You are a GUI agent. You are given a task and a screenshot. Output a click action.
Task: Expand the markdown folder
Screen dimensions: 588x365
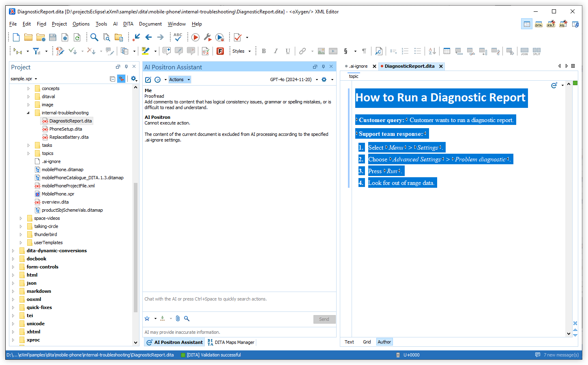pyautogui.click(x=13, y=291)
